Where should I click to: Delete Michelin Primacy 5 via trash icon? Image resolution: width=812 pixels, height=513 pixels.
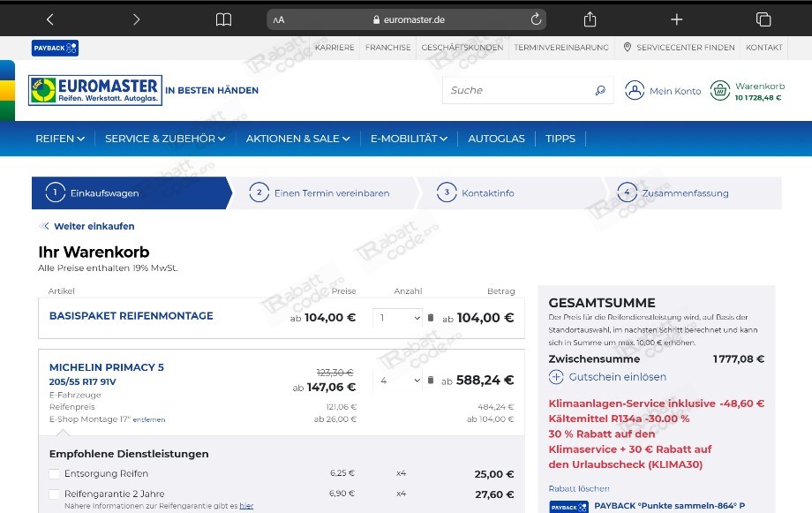tap(431, 380)
